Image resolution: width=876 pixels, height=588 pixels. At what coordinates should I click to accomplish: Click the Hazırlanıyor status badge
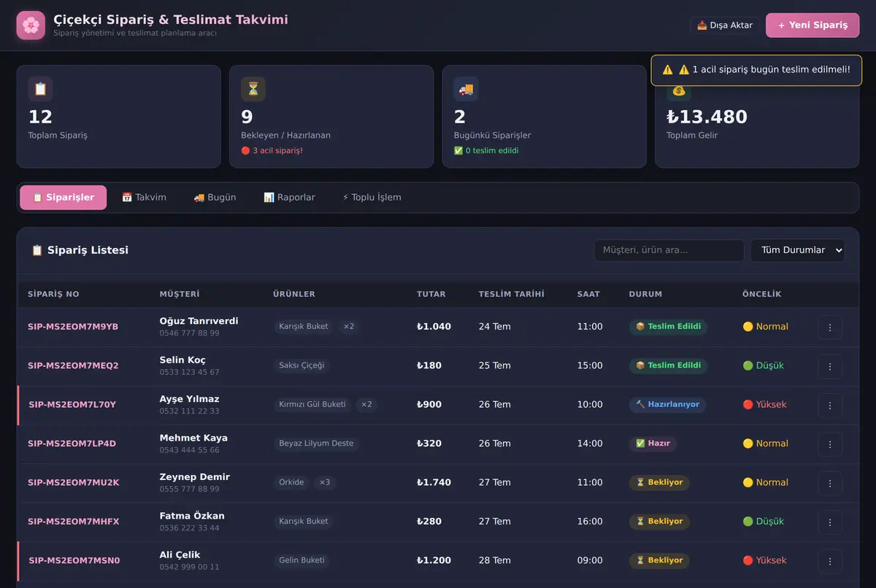(667, 405)
